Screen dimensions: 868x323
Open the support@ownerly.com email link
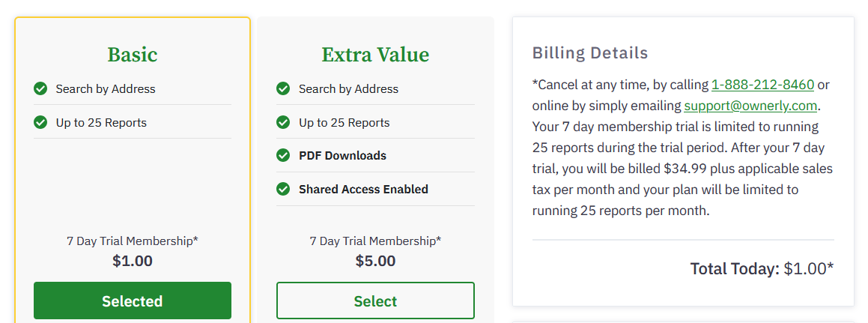750,106
